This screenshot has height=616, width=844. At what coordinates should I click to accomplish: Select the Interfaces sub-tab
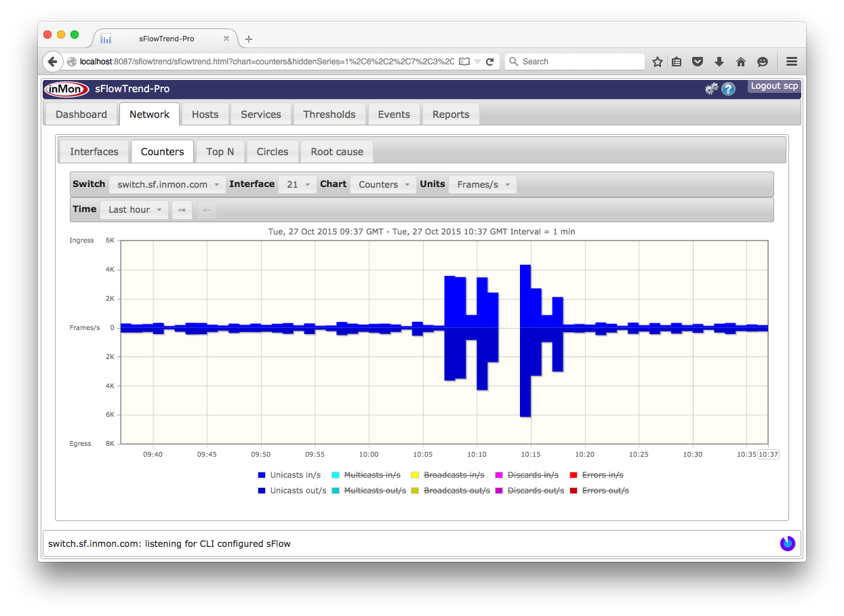[x=94, y=152]
